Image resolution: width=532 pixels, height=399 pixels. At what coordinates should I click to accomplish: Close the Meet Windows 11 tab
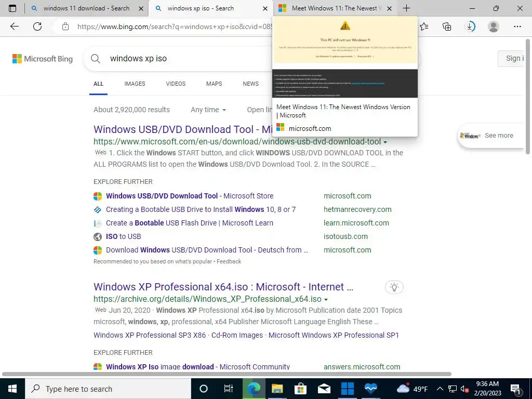click(x=390, y=8)
